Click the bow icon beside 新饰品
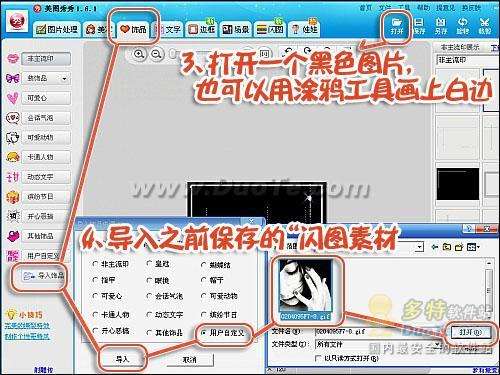 [13, 78]
